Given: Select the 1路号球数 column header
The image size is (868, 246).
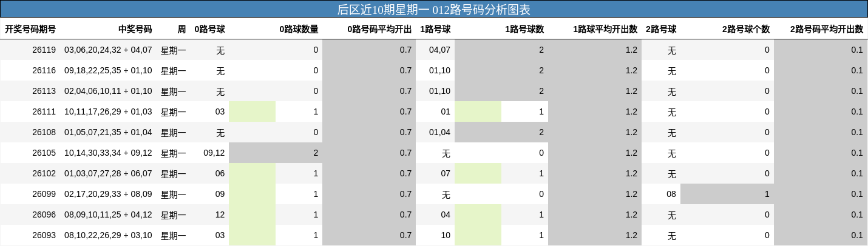Looking at the screenshot, I should click(524, 29).
